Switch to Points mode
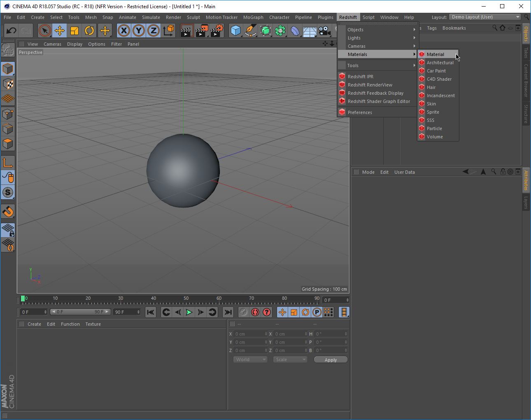The width and height of the screenshot is (531, 420). point(8,114)
